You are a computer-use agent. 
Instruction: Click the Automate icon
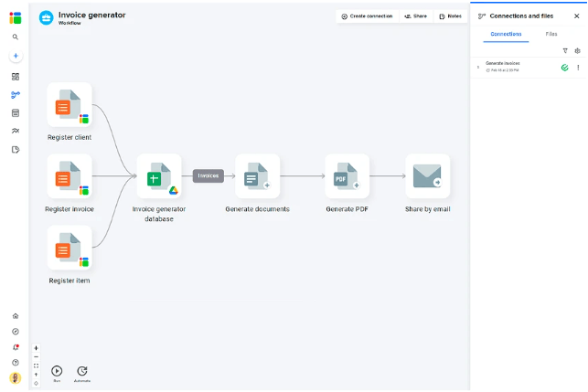(x=82, y=371)
